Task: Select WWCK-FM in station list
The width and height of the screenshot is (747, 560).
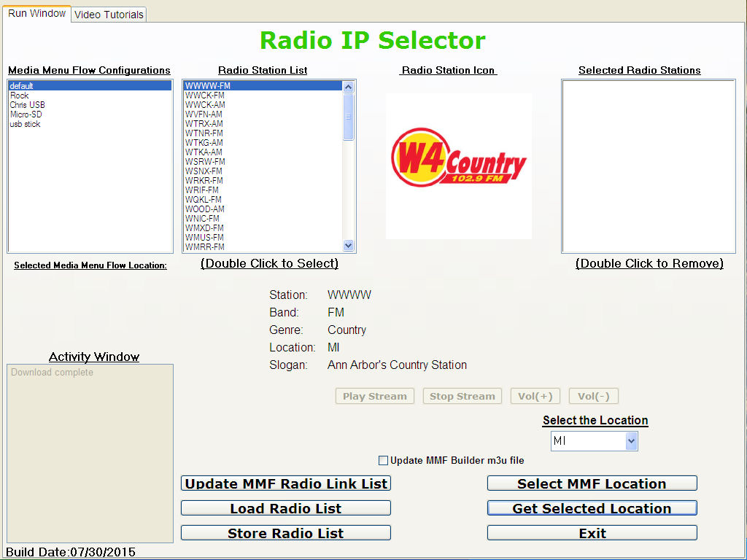Action: [x=263, y=96]
